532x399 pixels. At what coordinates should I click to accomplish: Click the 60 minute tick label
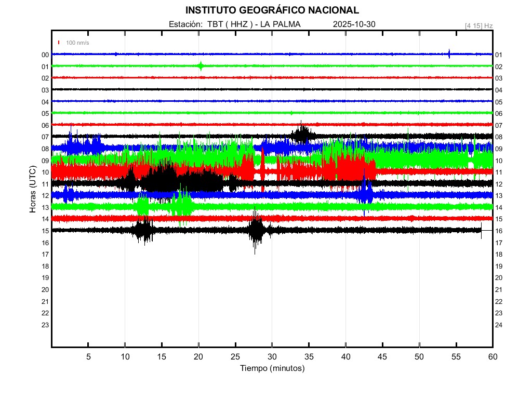coord(492,357)
